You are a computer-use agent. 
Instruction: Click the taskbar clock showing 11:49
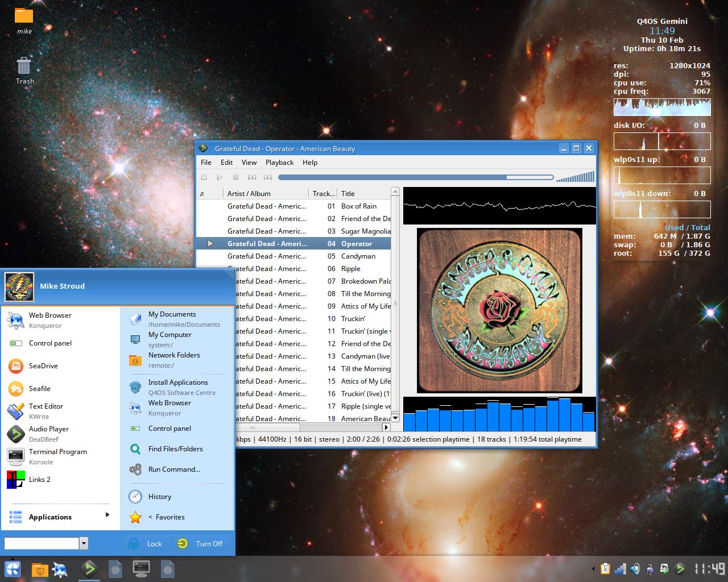(709, 569)
